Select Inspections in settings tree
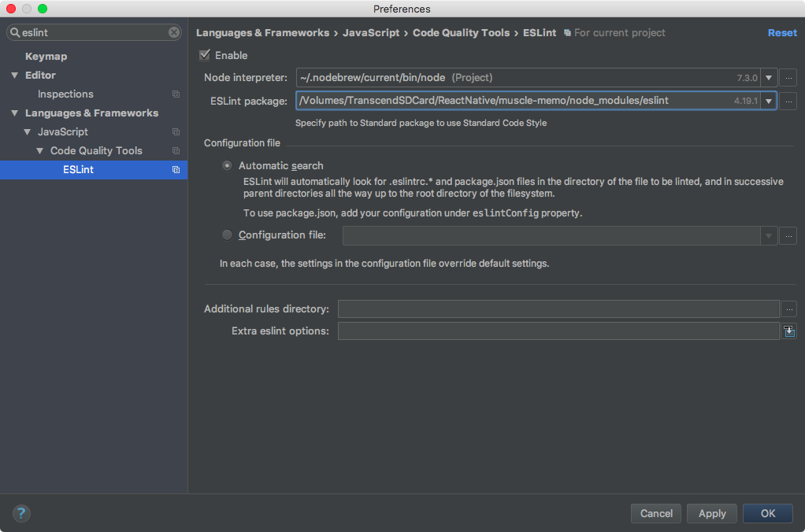The image size is (805, 532). (65, 94)
